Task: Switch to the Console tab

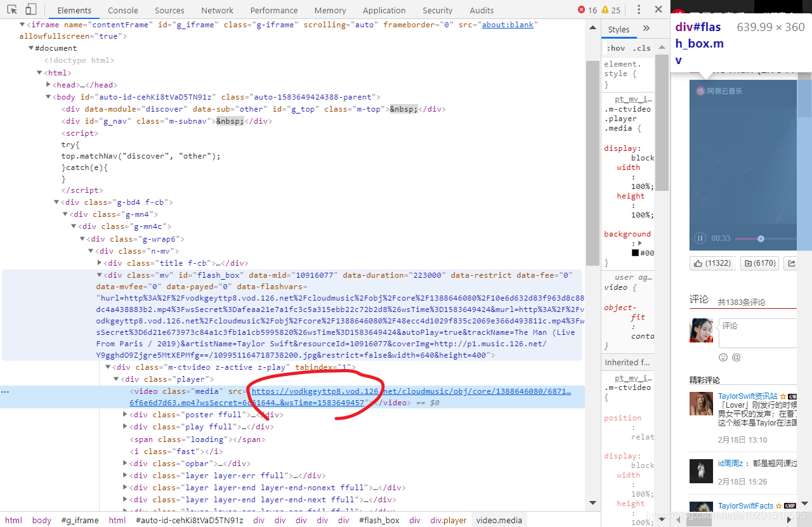Action: [123, 10]
